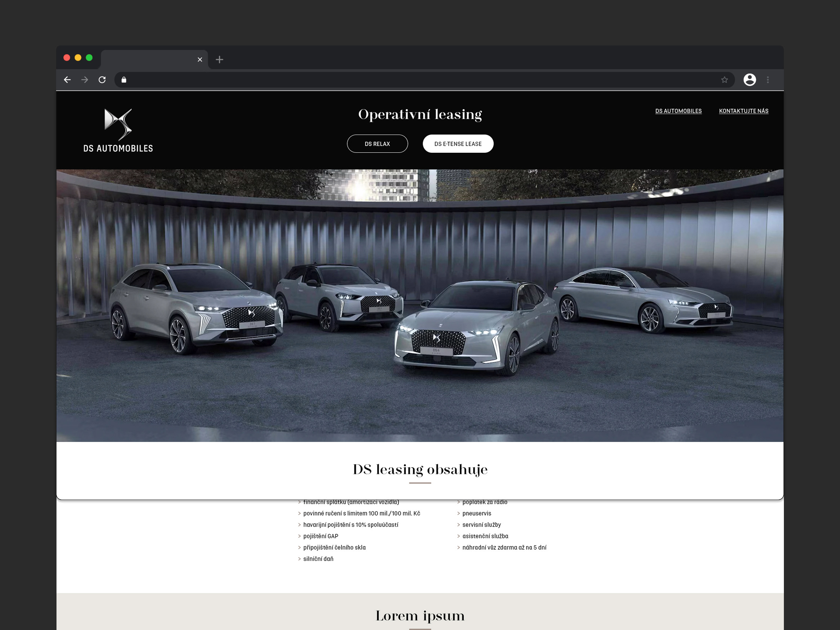Screen dimensions: 840x630
Task: Click the hero image of four DS cars
Action: pos(420,306)
